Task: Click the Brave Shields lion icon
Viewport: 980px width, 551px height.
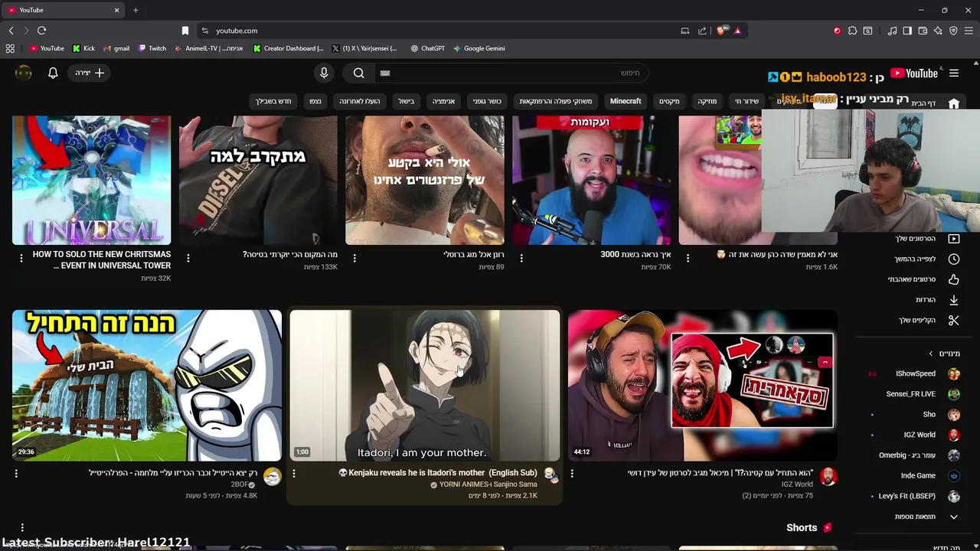Action: pos(721,31)
